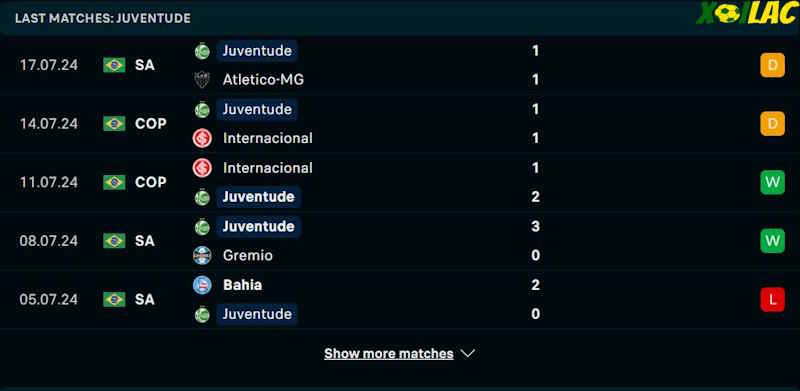
Task: Click Juventude crest in the 17.07.24 match
Action: 202,51
